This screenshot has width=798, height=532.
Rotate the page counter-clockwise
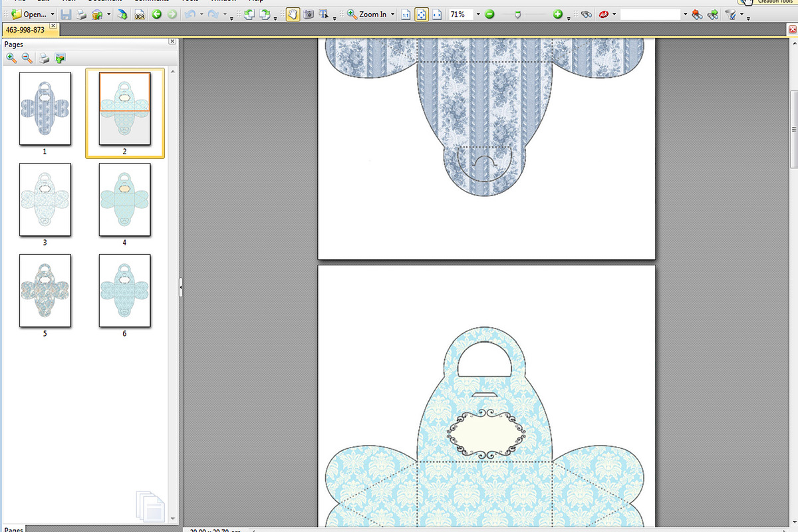click(x=249, y=14)
